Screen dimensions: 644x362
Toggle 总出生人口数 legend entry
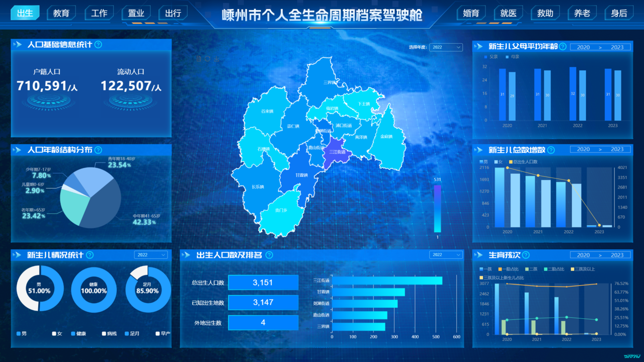[x=523, y=162]
